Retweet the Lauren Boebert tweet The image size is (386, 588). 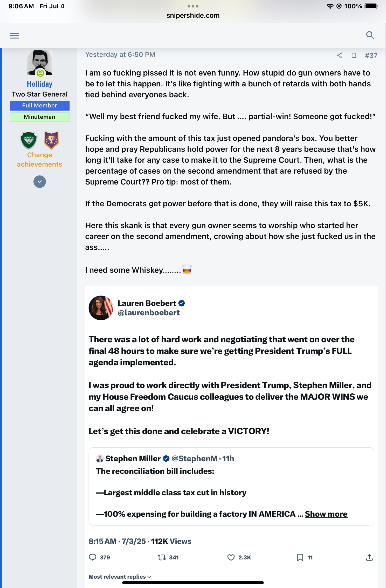tap(162, 557)
